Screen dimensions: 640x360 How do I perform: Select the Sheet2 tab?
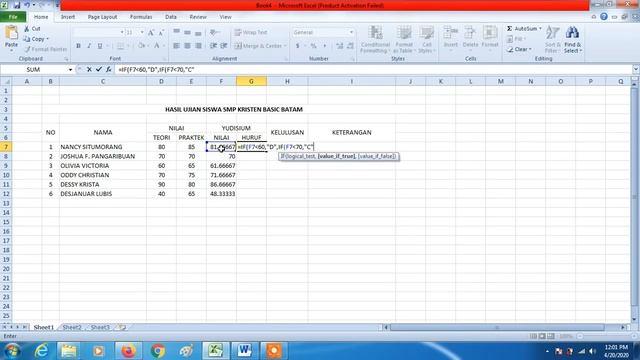(72, 327)
